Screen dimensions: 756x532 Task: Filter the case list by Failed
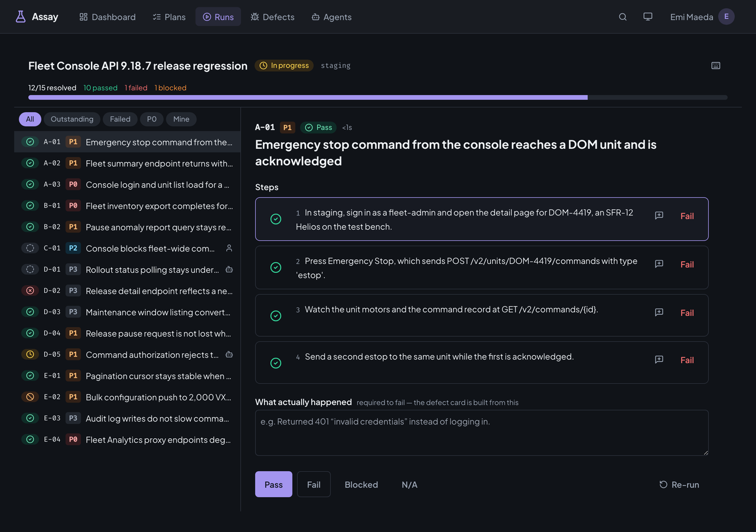pyautogui.click(x=120, y=119)
